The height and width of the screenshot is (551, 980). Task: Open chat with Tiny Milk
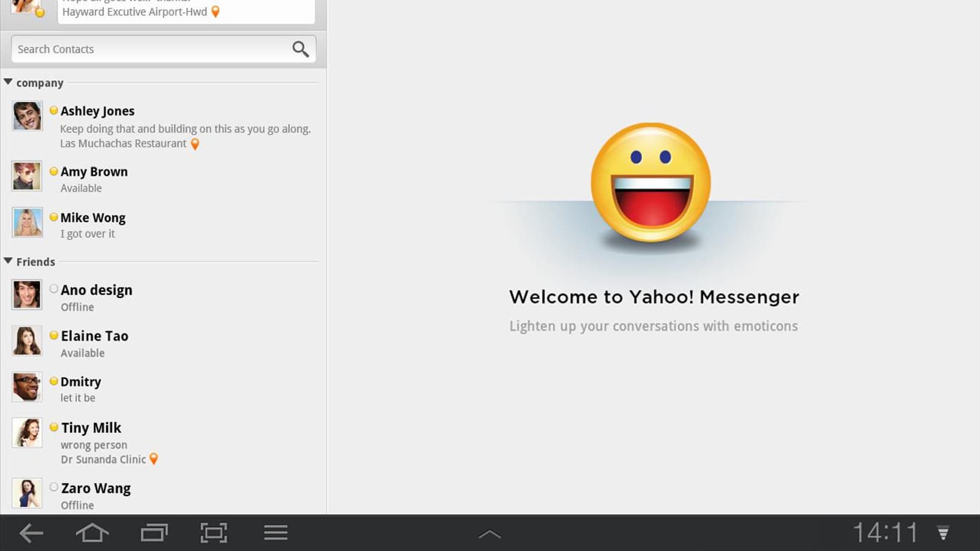pyautogui.click(x=91, y=427)
